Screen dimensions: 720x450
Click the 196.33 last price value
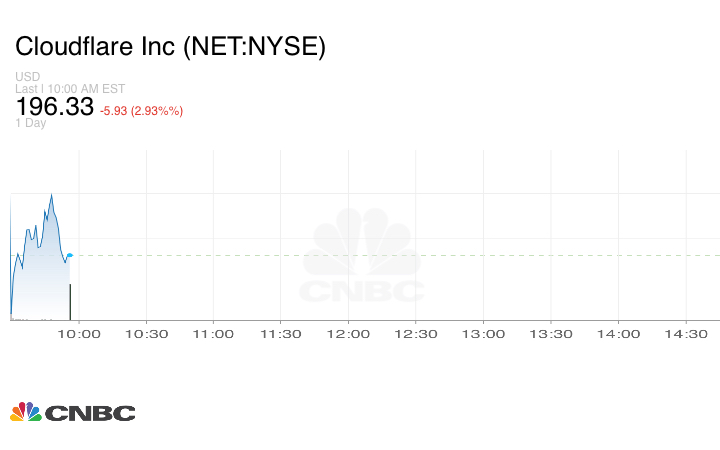[x=55, y=107]
